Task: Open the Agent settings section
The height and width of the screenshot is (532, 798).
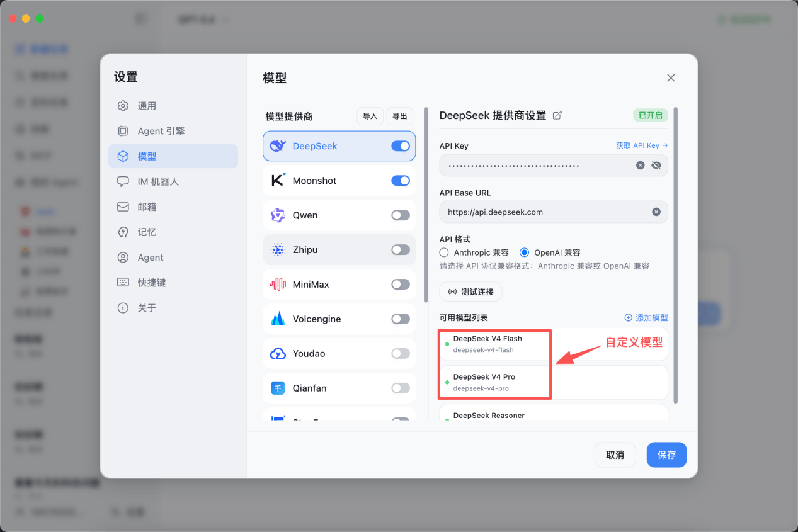Action: pyautogui.click(x=173, y=257)
